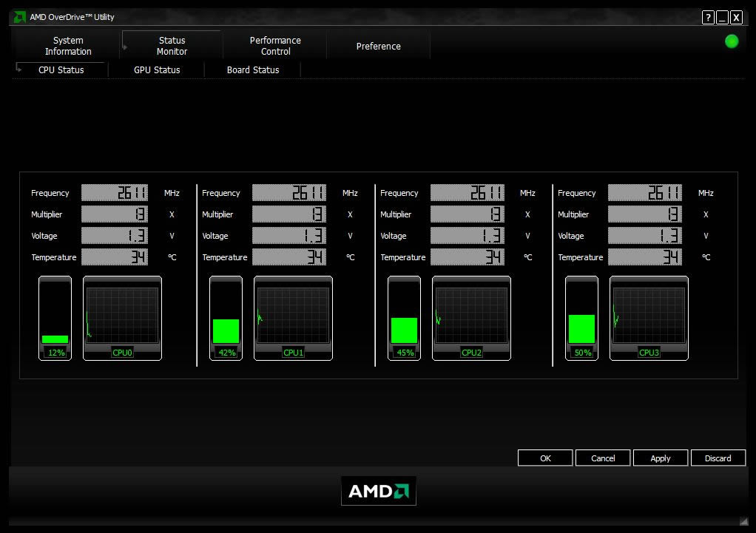
Task: Click the CPU2 45% usage bar
Action: point(404,318)
